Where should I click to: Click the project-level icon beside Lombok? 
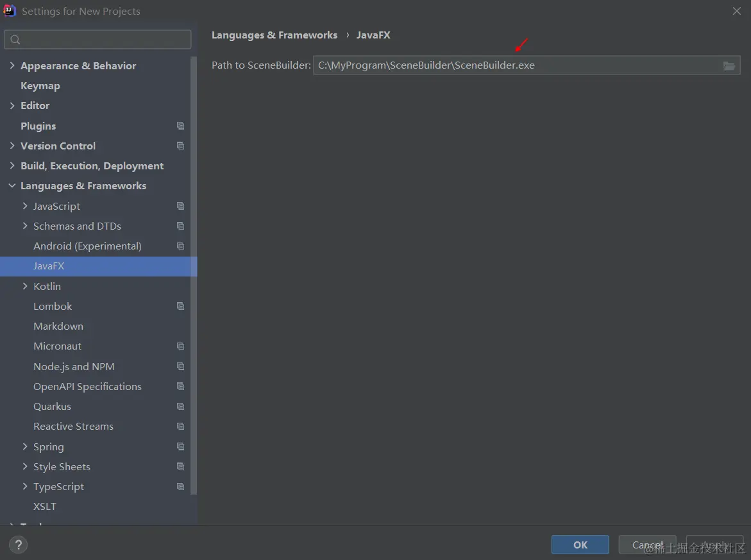point(181,306)
